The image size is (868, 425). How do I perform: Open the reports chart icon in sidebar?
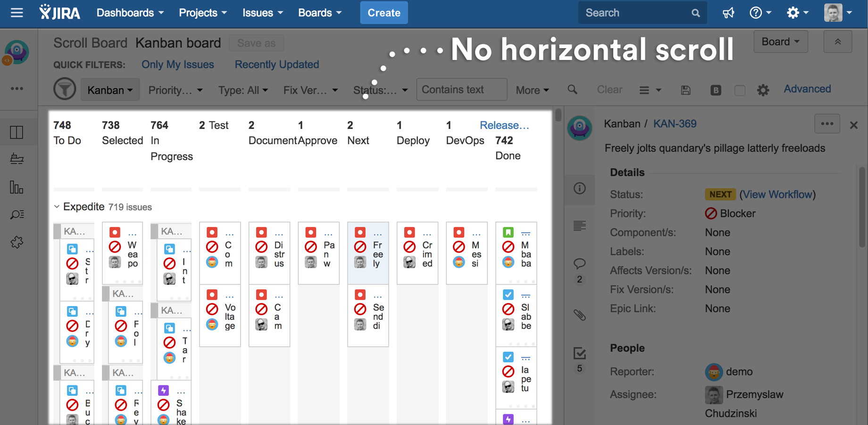pos(17,187)
